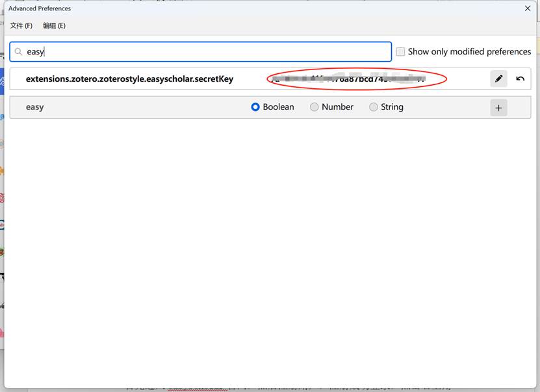Open the 编辑(E) menu
540x392 pixels.
pyautogui.click(x=54, y=25)
